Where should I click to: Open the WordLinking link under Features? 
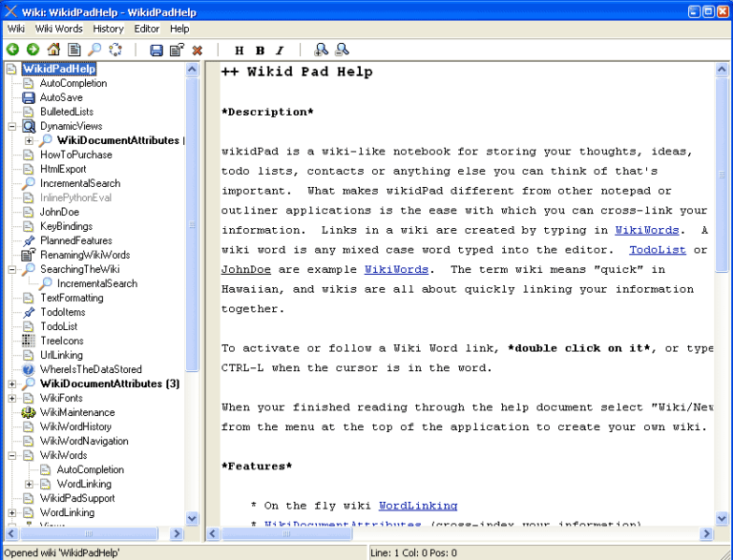[417, 506]
